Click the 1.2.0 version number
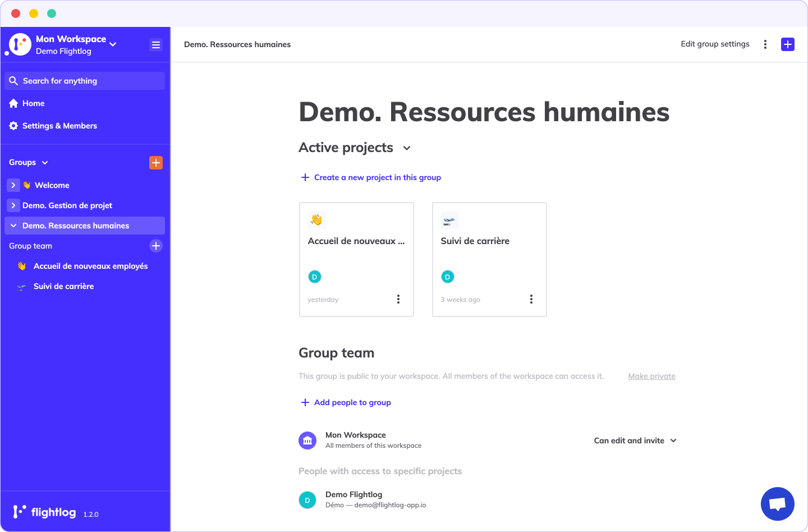Viewport: 808px width, 532px height. [91, 515]
